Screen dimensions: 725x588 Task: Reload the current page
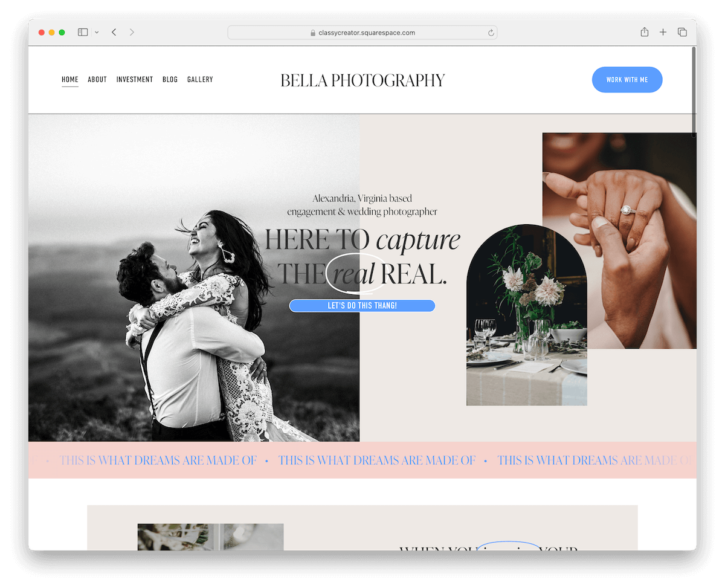point(491,32)
